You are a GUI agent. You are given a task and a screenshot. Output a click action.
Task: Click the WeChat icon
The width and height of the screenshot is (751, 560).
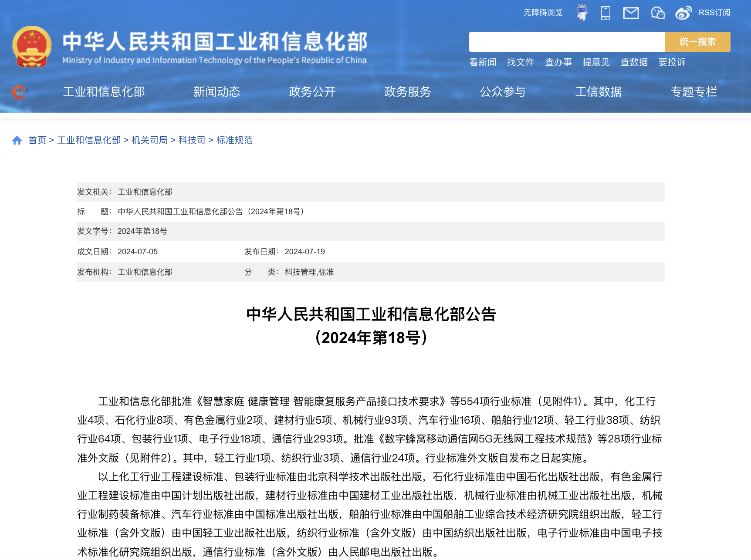pyautogui.click(x=657, y=13)
